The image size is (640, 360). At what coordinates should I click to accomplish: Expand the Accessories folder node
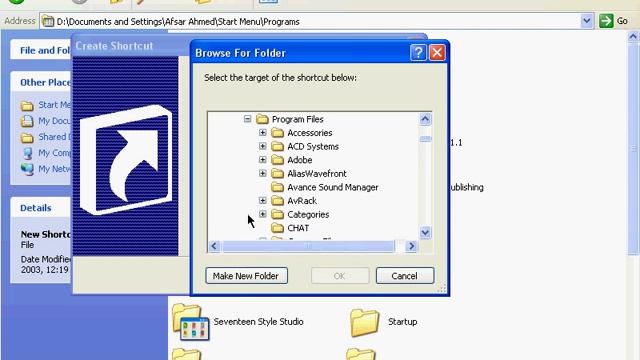(262, 133)
